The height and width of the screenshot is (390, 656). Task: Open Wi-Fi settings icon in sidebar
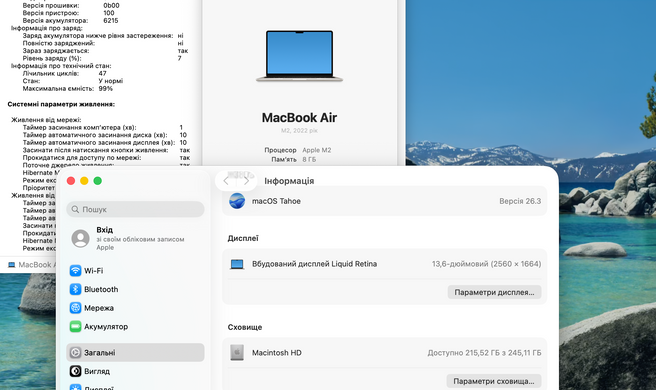tap(75, 271)
